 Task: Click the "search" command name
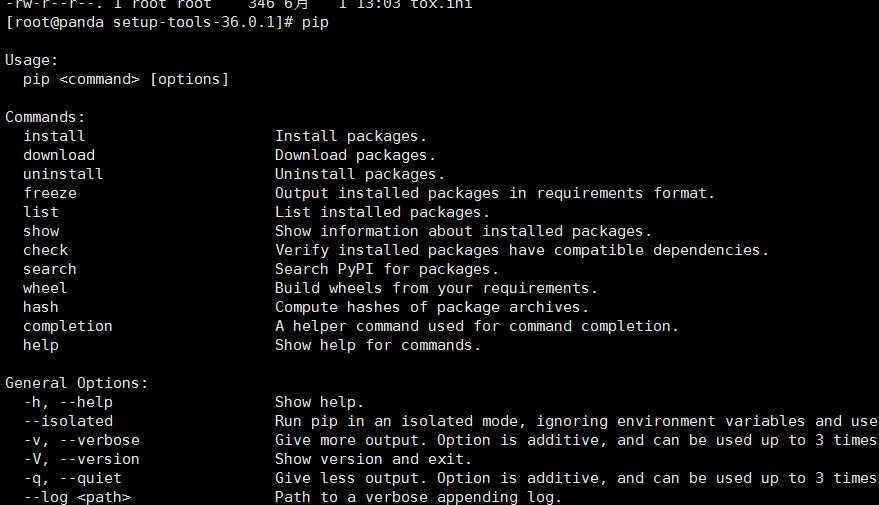pyautogui.click(x=50, y=269)
